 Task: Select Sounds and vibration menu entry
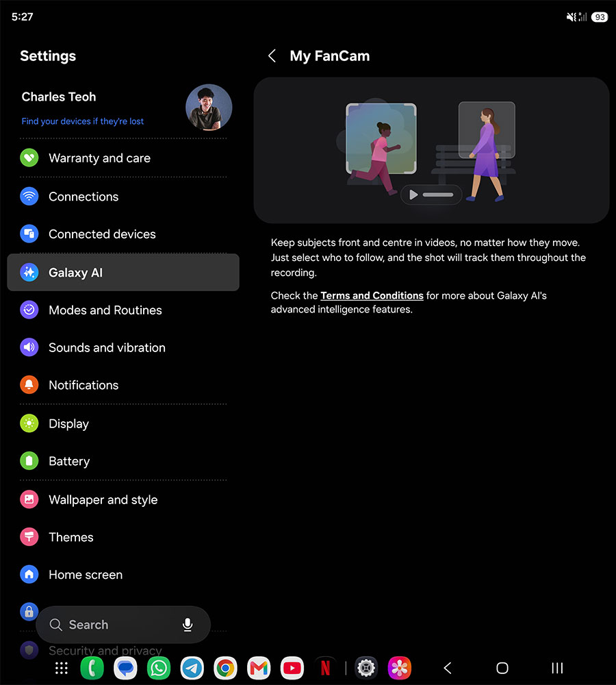[x=123, y=347]
